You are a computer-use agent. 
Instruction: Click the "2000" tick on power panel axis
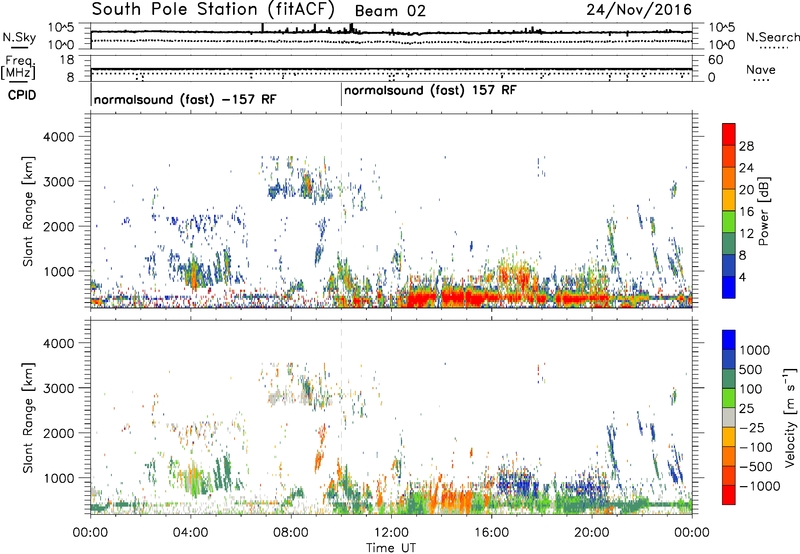coord(58,226)
